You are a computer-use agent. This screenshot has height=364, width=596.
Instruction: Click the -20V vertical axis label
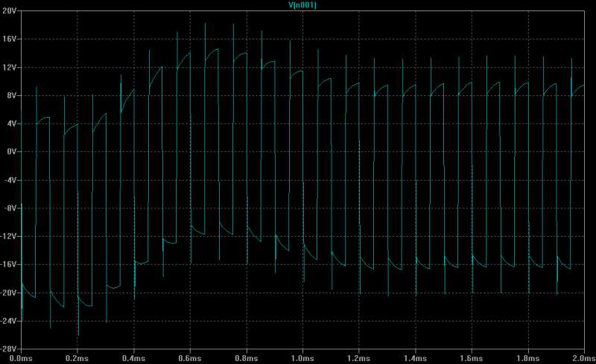pos(9,293)
